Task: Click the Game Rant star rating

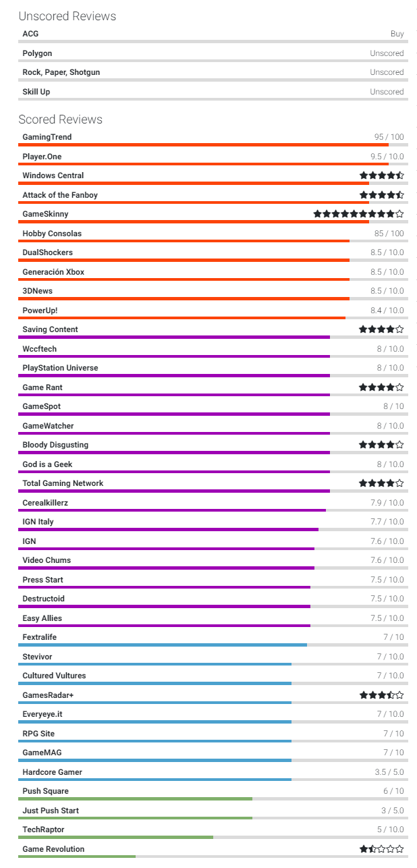Action: [x=381, y=387]
